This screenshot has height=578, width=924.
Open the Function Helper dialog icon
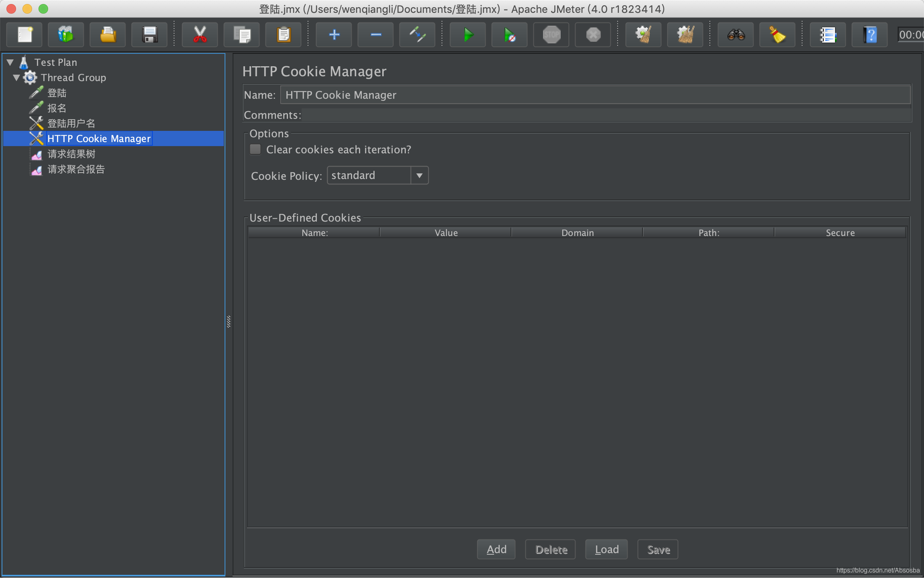[828, 35]
